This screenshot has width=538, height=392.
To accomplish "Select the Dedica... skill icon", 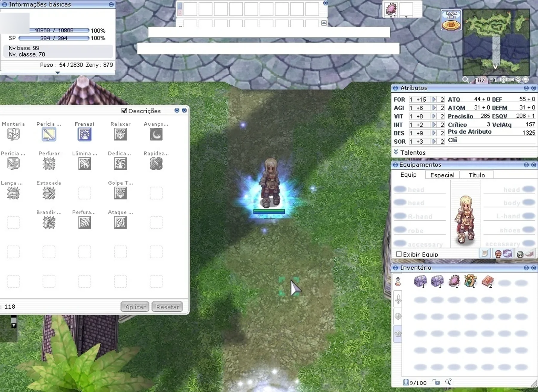I will click(x=120, y=164).
